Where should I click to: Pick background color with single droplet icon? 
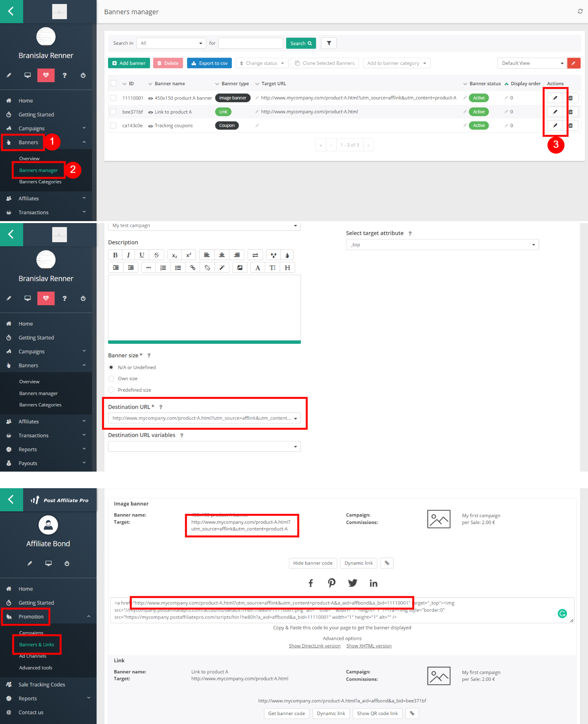(287, 255)
